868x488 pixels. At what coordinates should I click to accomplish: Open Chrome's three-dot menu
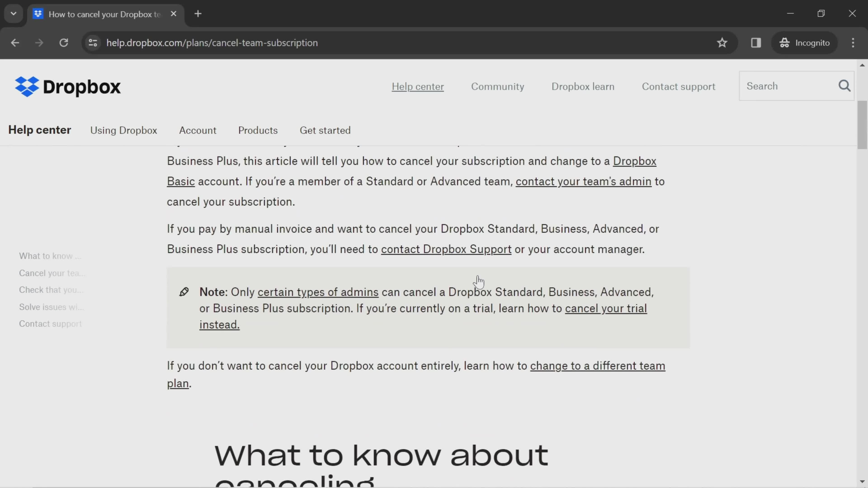point(853,43)
